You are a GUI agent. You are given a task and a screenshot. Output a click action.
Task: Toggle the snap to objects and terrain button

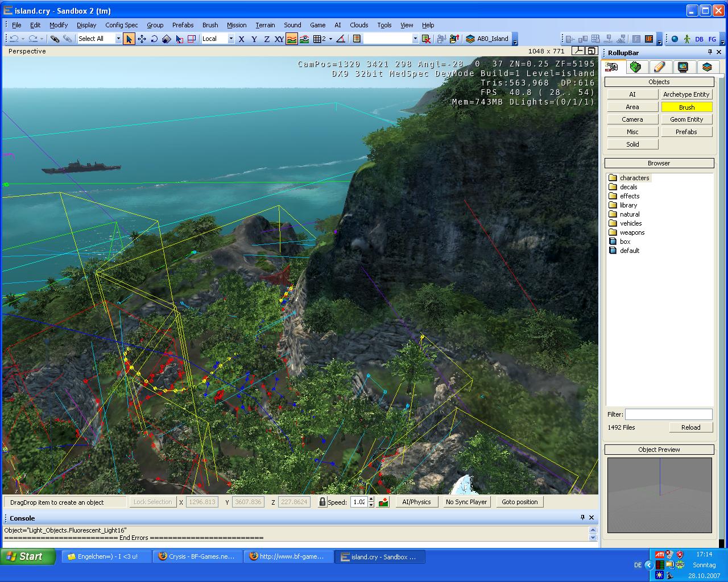point(304,39)
